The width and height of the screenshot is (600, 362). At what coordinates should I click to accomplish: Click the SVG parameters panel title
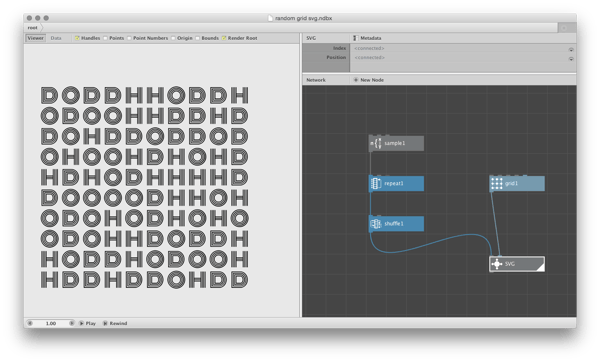[x=311, y=38]
